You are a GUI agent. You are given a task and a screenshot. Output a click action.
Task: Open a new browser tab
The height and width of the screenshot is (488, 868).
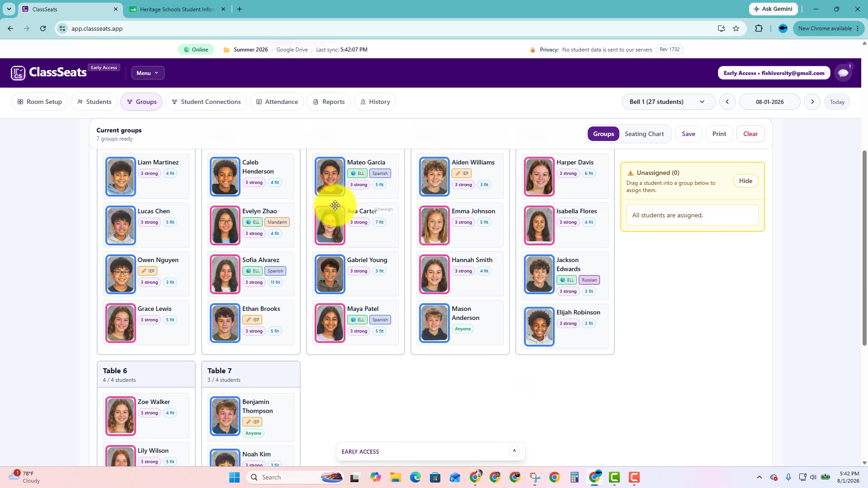pos(240,9)
